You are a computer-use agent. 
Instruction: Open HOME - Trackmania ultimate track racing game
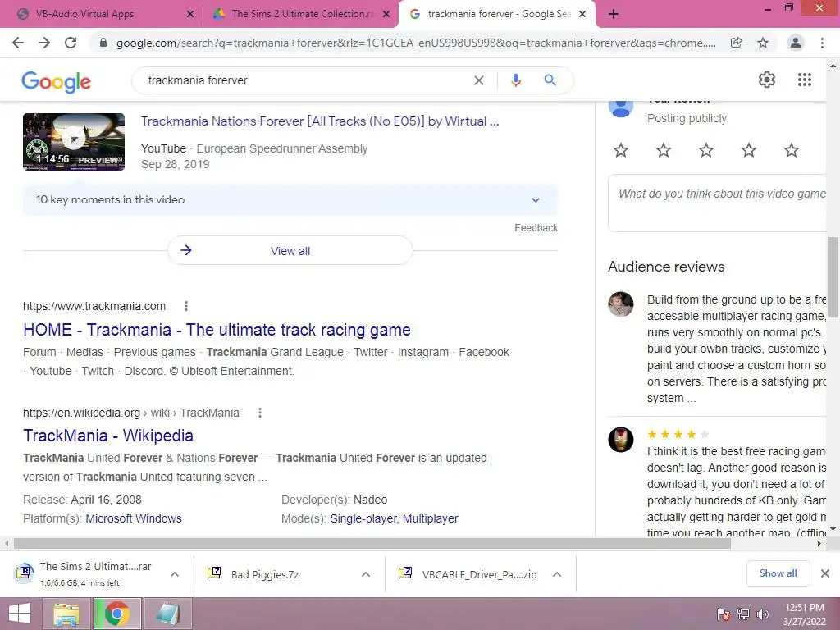(217, 330)
